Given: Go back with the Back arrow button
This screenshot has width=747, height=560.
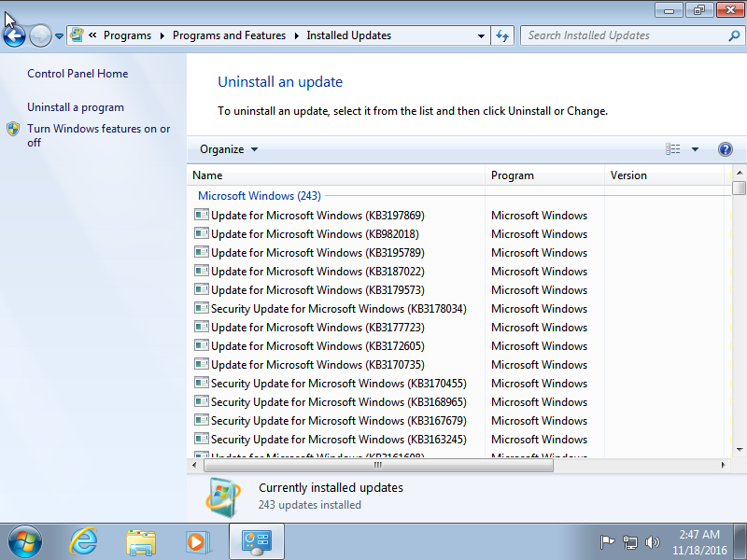Looking at the screenshot, I should point(14,35).
